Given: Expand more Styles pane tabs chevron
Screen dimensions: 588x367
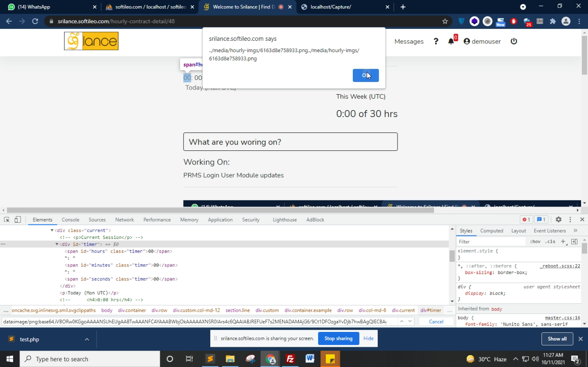Looking at the screenshot, I should coord(575,231).
